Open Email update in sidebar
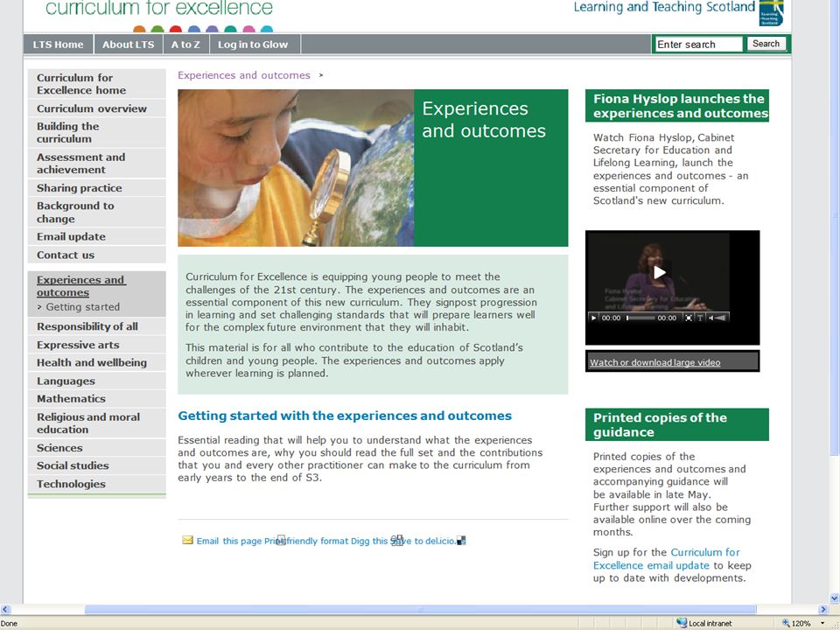This screenshot has width=840, height=630. (x=97, y=236)
